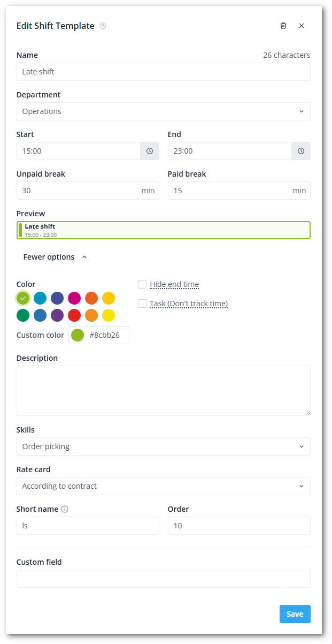Click the Save button
The height and width of the screenshot is (644, 332).
coord(295,614)
